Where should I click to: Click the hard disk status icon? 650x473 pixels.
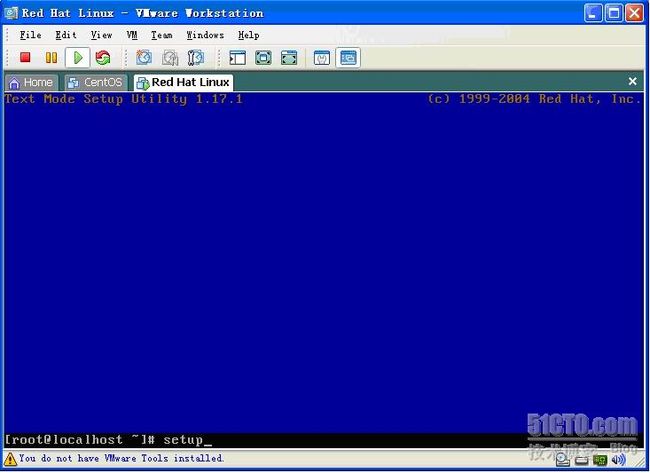(x=582, y=460)
